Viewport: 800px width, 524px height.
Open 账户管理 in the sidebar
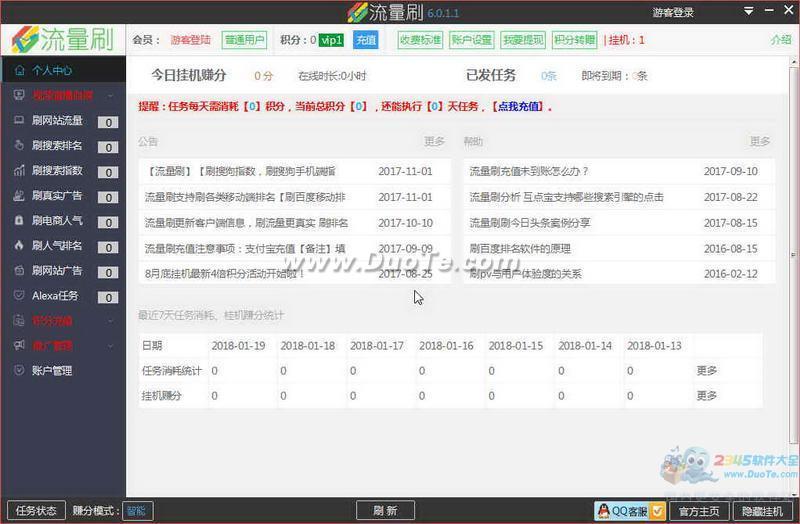pos(52,370)
